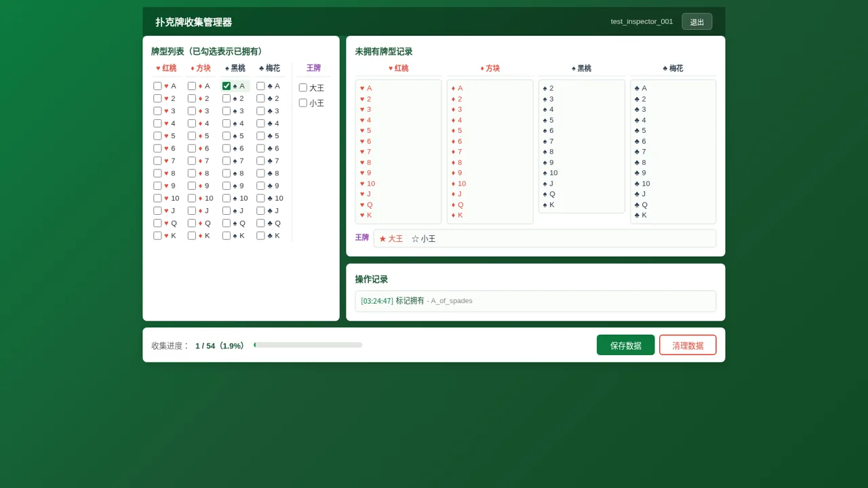The image size is (868, 488).
Task: Click the 红桃 header in card list
Action: pyautogui.click(x=166, y=68)
